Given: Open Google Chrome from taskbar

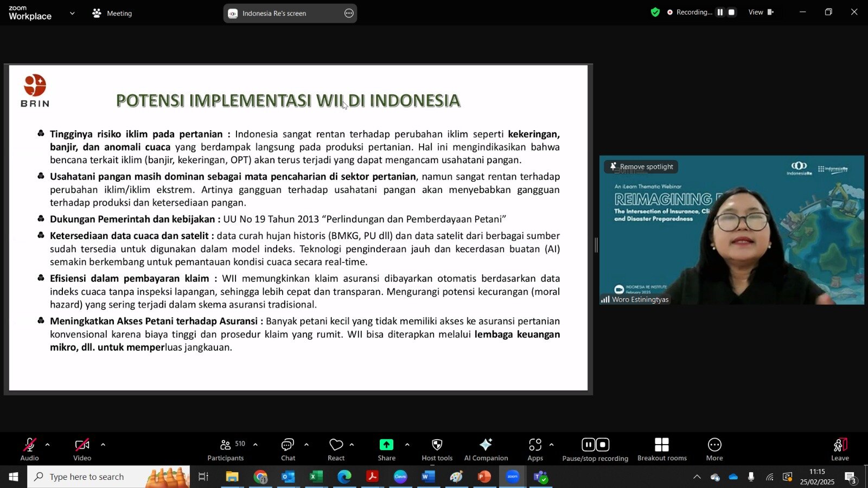Looking at the screenshot, I should [x=260, y=477].
